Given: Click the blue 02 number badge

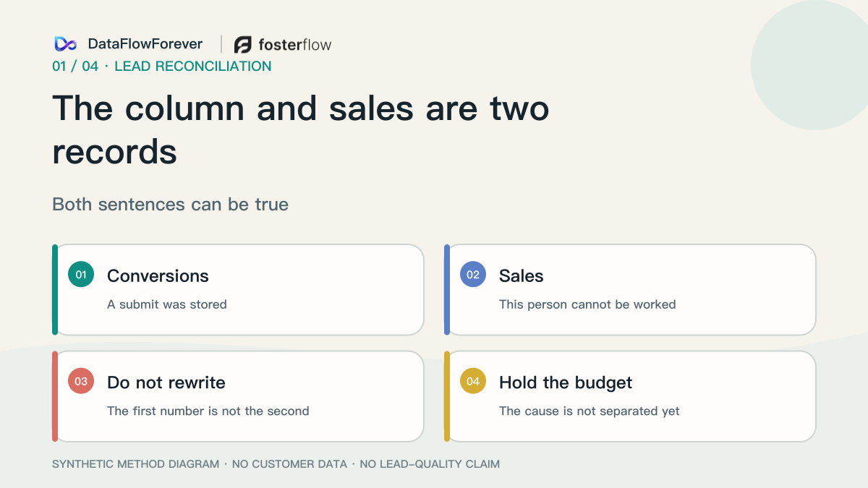Looking at the screenshot, I should click(473, 275).
